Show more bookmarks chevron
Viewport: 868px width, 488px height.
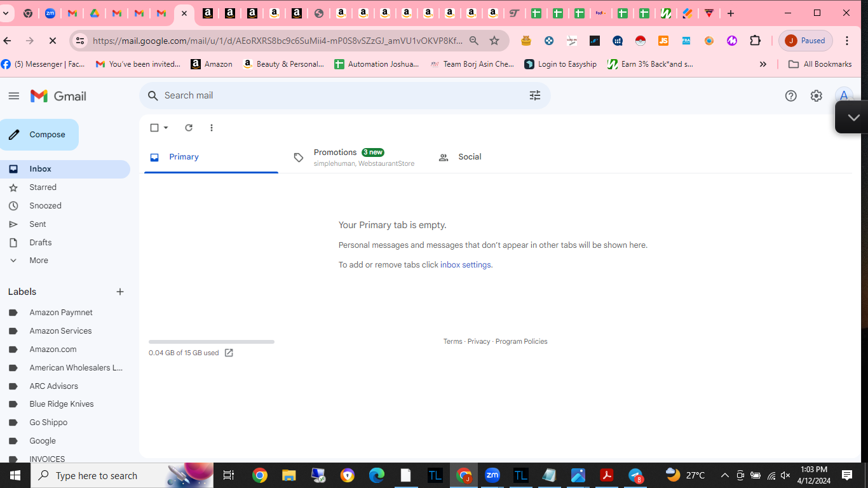click(x=763, y=64)
